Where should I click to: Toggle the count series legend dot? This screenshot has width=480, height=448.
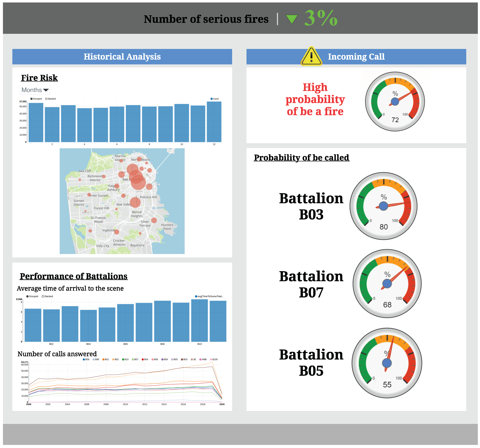point(212,99)
